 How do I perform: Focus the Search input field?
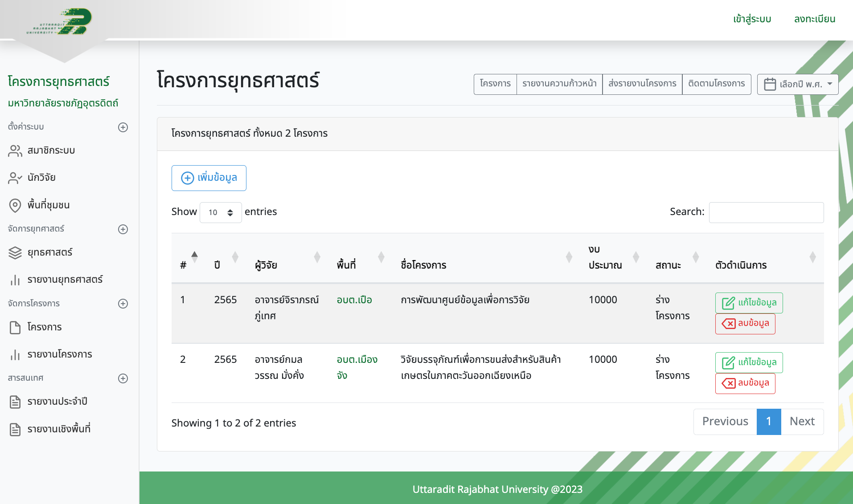click(x=766, y=212)
